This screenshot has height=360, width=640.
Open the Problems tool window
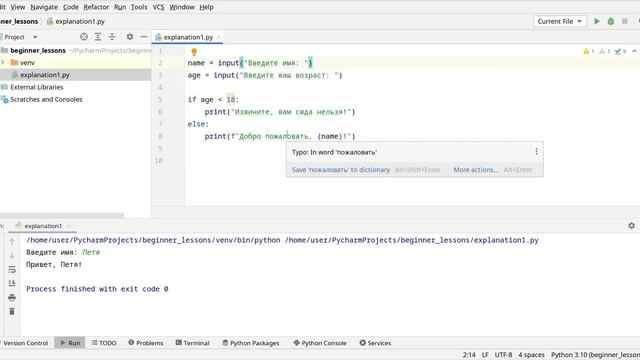[x=146, y=343]
